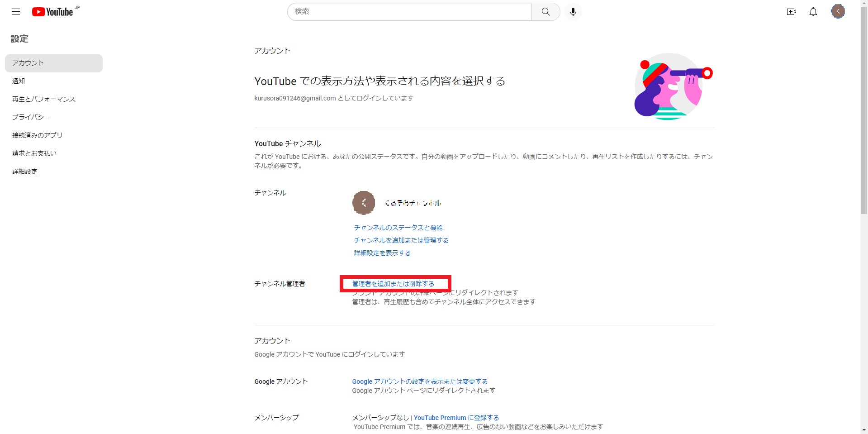Screen dimensions: 868x434
Task: Click the YouTube チャンネル section heading
Action: 288,143
